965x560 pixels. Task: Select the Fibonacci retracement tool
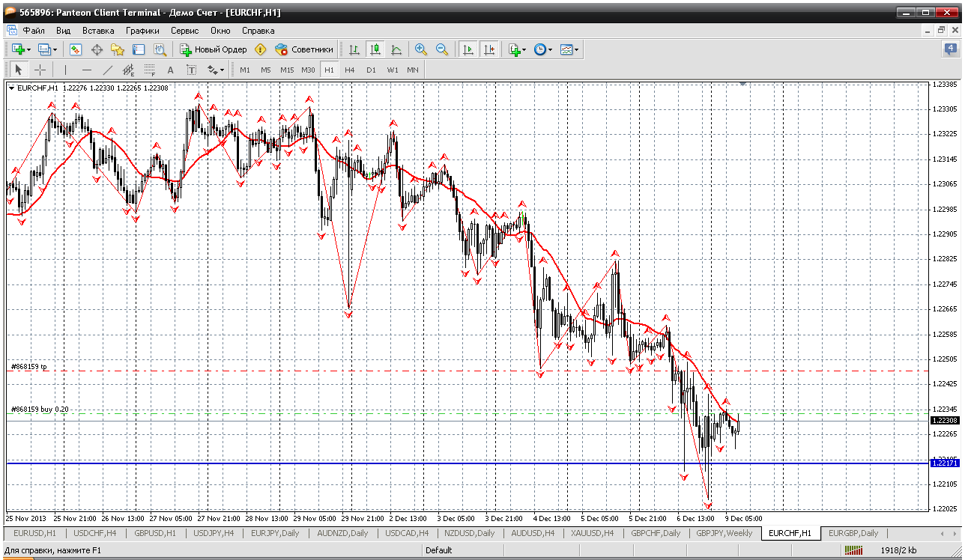point(149,70)
